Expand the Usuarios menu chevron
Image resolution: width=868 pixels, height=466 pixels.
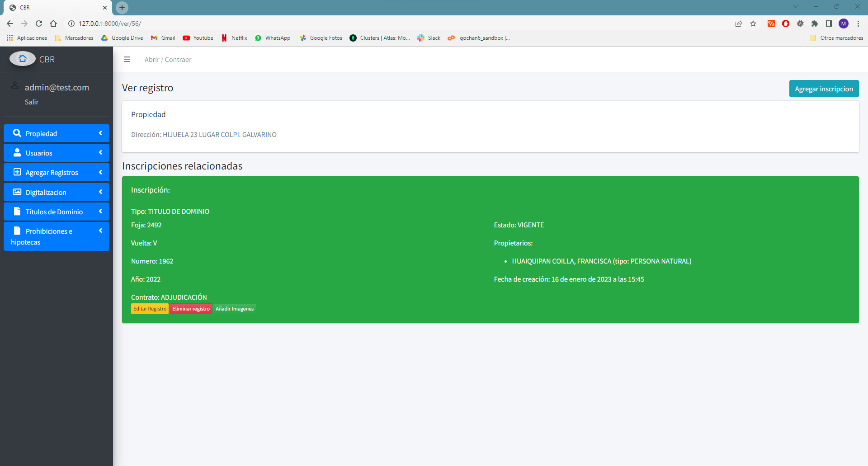pyautogui.click(x=100, y=153)
